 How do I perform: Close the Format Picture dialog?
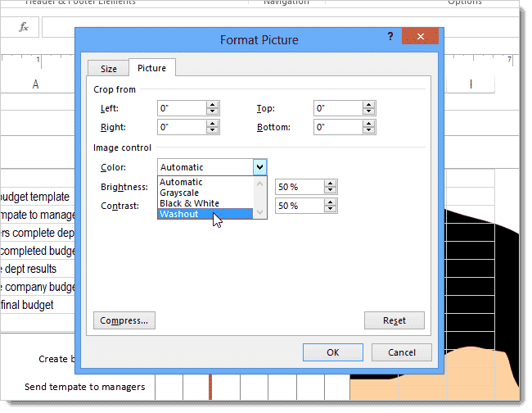pyautogui.click(x=420, y=36)
